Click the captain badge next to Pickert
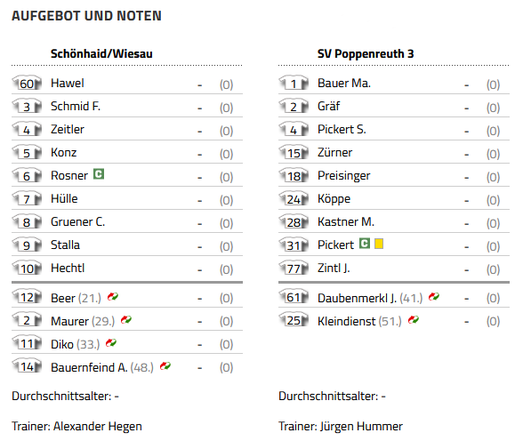515x441 pixels. coord(364,243)
